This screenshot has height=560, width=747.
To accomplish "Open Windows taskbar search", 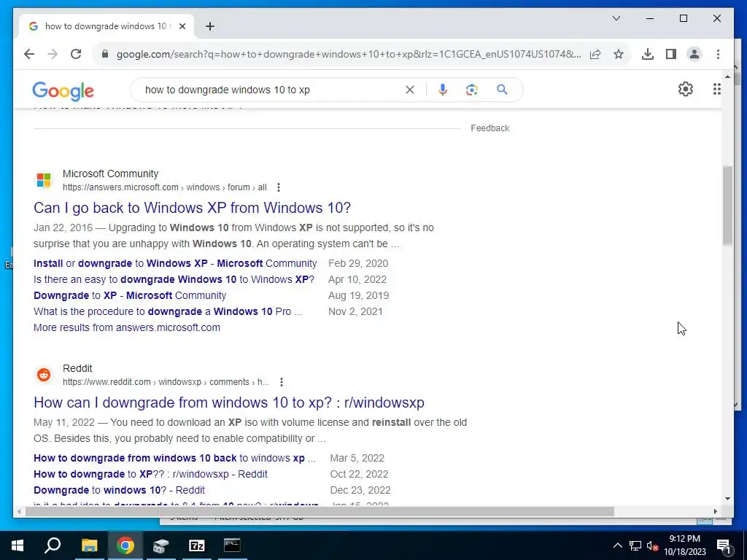I will [x=53, y=545].
